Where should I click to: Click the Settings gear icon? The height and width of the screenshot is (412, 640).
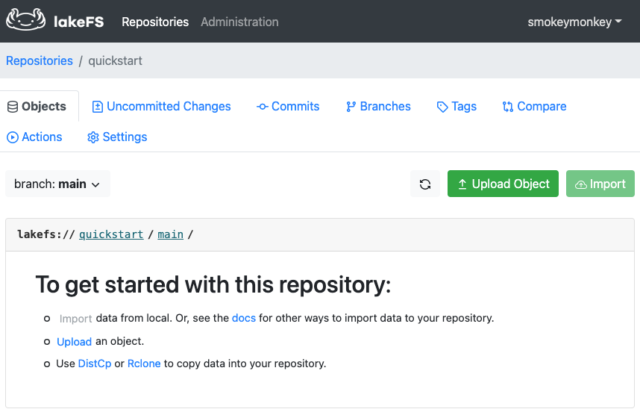pyautogui.click(x=93, y=137)
